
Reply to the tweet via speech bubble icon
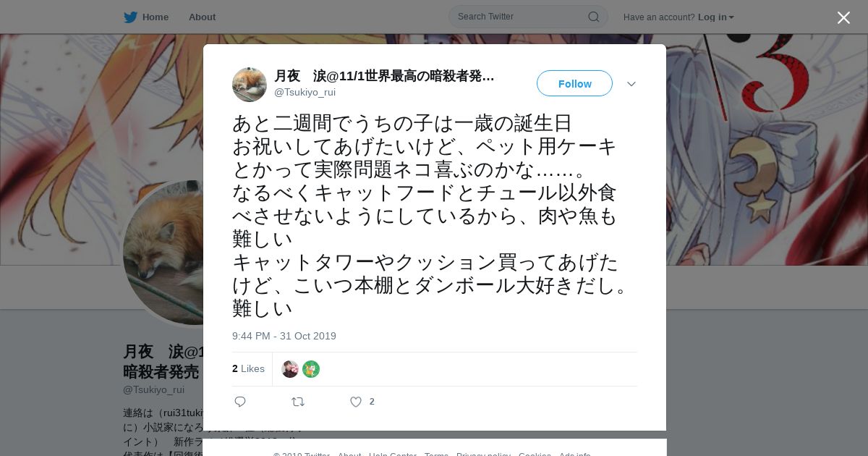coord(240,402)
